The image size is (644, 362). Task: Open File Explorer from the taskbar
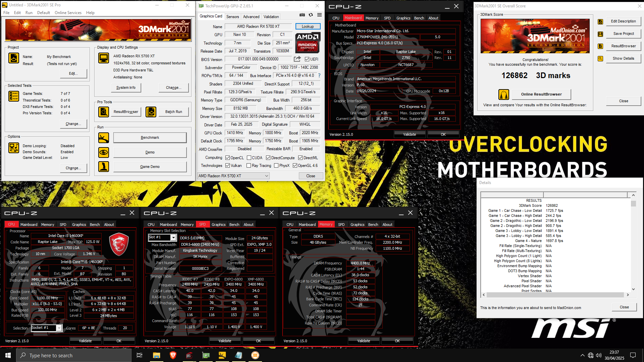(x=157, y=355)
